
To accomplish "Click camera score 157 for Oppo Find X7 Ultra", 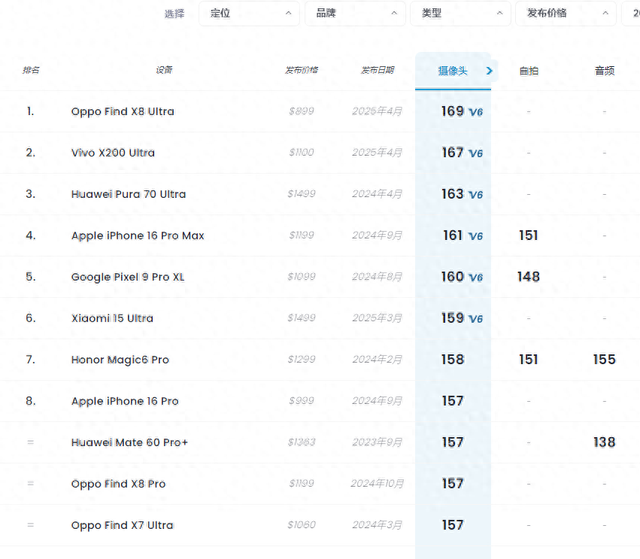I will click(453, 525).
